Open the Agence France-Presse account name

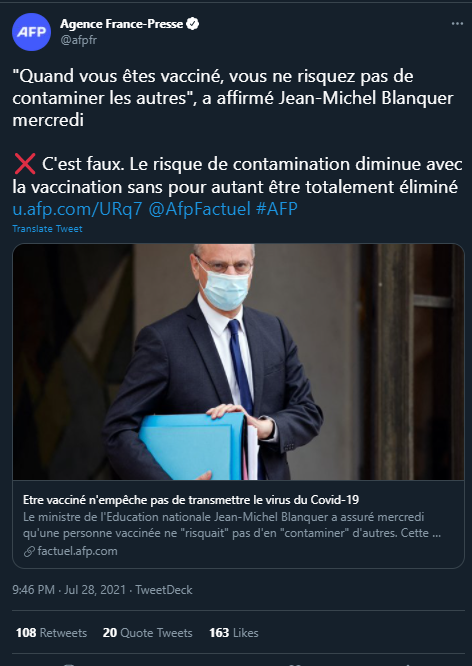click(122, 24)
